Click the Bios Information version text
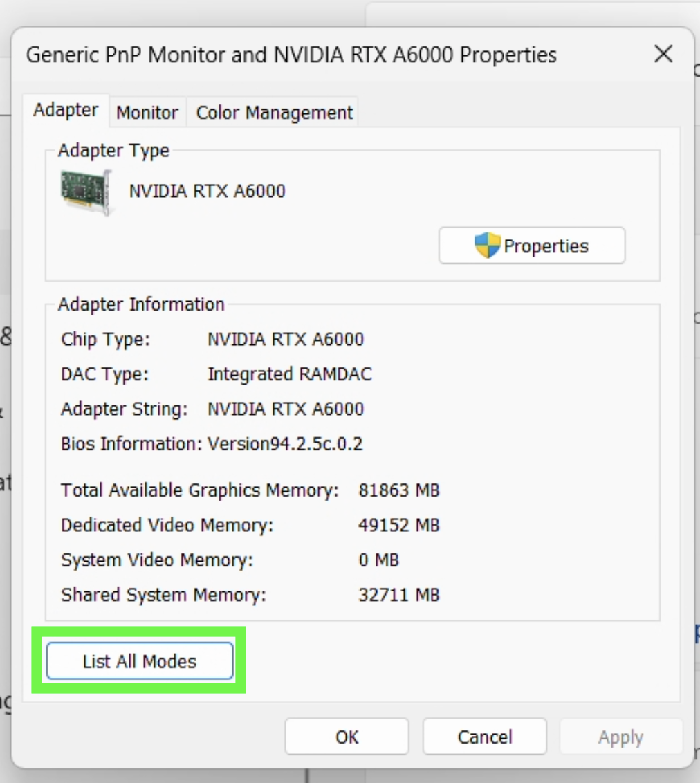This screenshot has height=783, width=700. tap(285, 443)
